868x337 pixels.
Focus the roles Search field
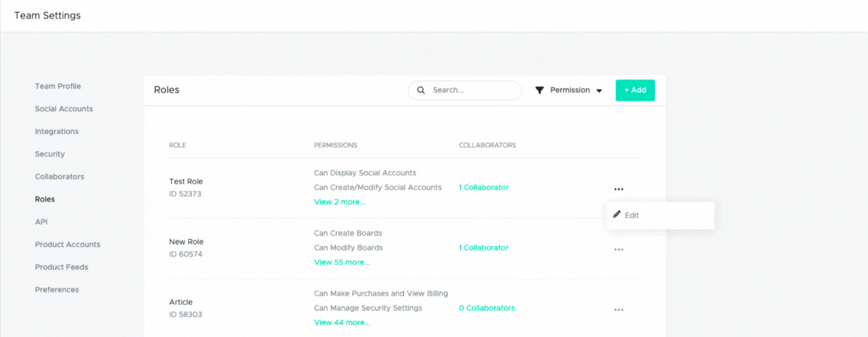[465, 90]
